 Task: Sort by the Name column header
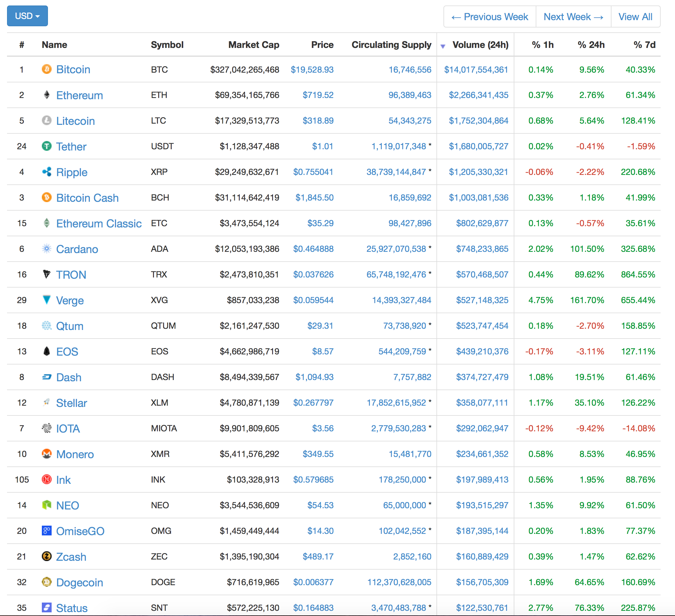point(54,45)
